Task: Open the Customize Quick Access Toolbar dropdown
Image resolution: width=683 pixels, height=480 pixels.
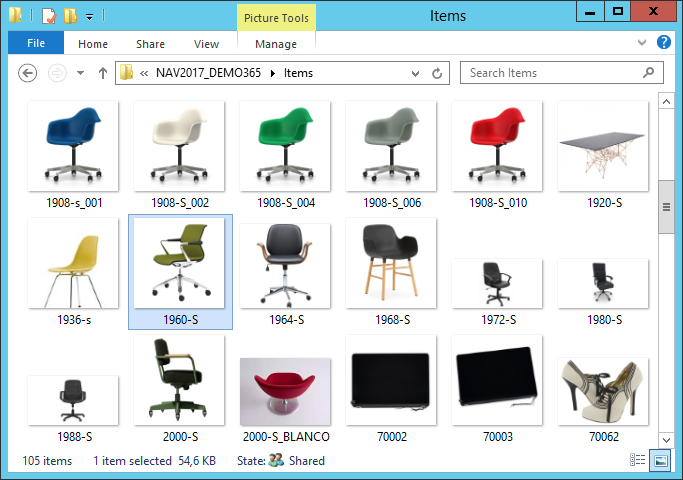Action: pos(89,17)
